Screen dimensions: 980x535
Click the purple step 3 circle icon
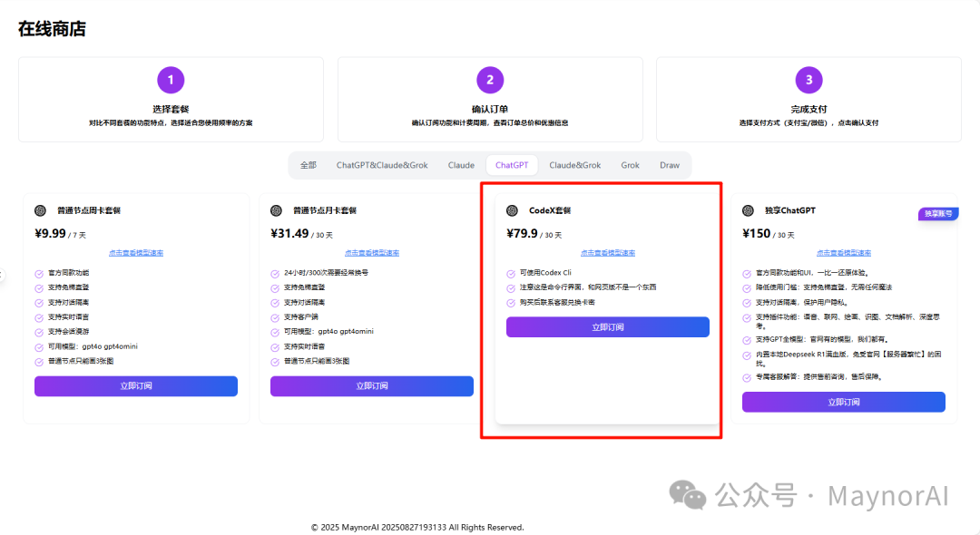click(808, 80)
